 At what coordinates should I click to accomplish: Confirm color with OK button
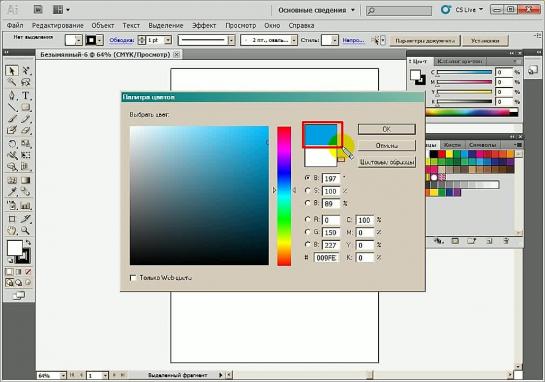[x=387, y=129]
